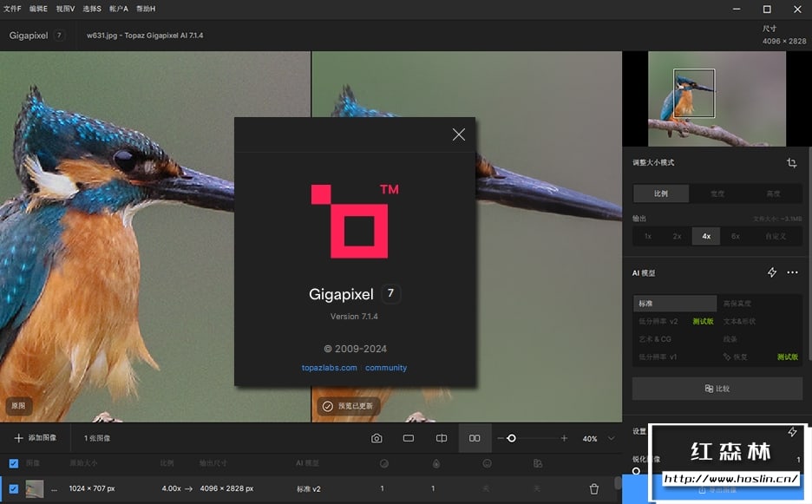Choose 1x output scale
The height and width of the screenshot is (504, 812).
pyautogui.click(x=648, y=236)
